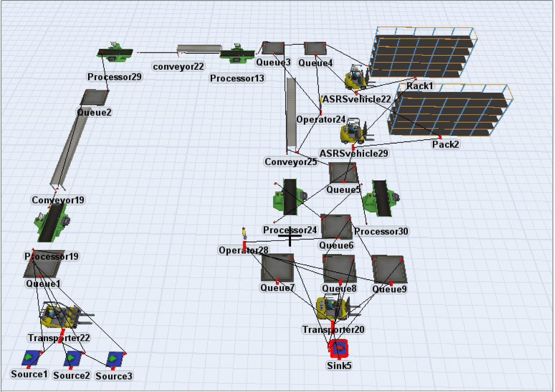Select the Processor29 machine
The width and height of the screenshot is (555, 392).
115,52
